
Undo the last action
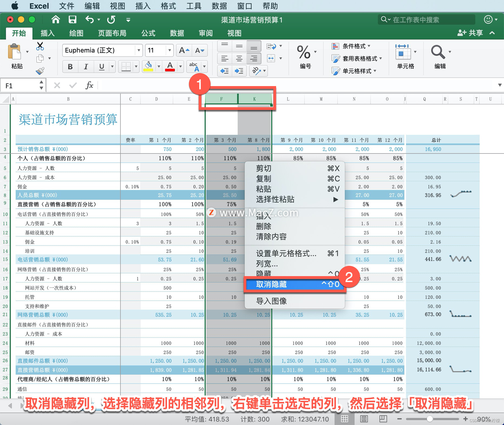pyautogui.click(x=90, y=19)
